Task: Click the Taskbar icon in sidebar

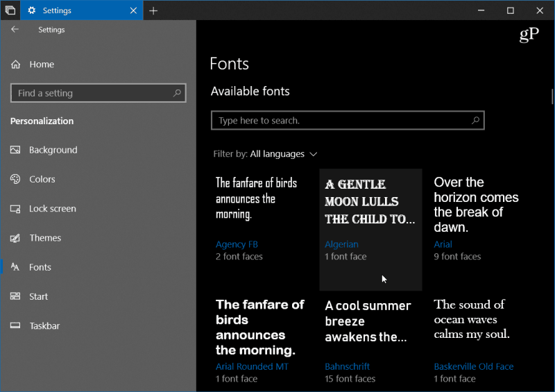Action: click(15, 325)
